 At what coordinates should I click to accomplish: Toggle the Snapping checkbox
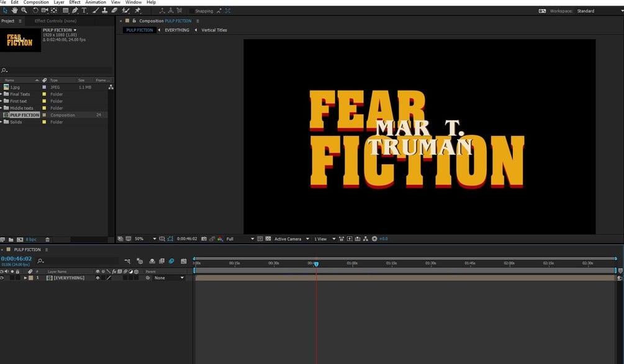click(x=192, y=11)
